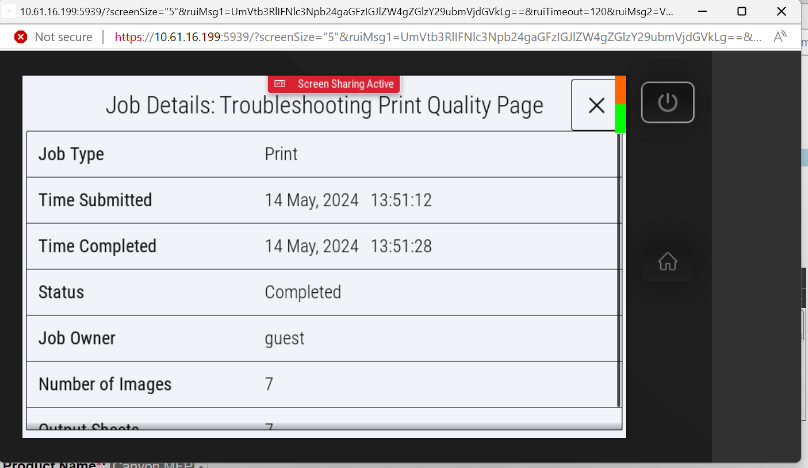Select the Job Type row
The width and height of the screenshot is (808, 468).
tap(322, 155)
